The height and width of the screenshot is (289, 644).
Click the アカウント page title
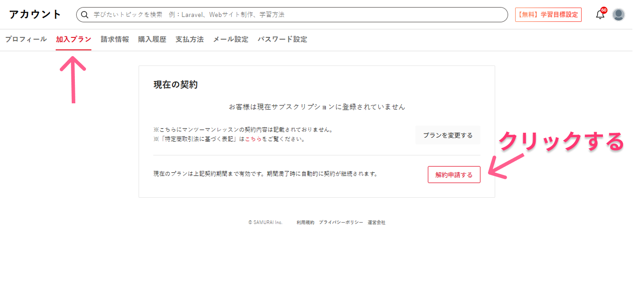pyautogui.click(x=35, y=14)
